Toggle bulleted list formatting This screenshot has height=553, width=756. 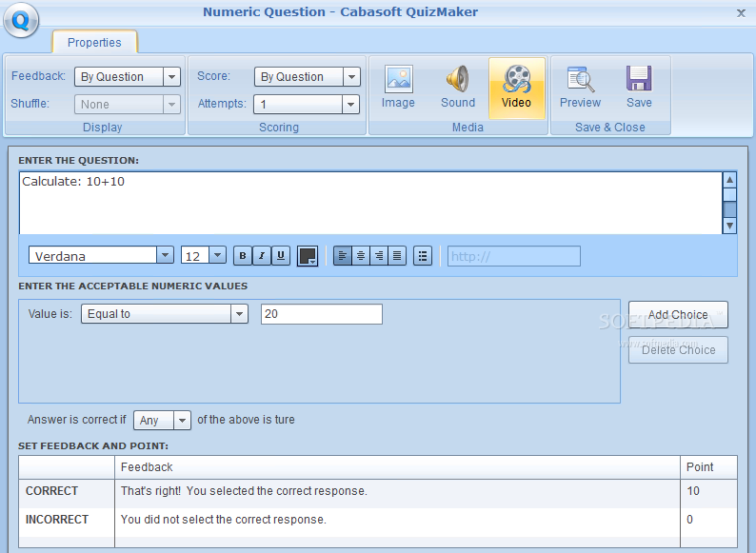[423, 255]
